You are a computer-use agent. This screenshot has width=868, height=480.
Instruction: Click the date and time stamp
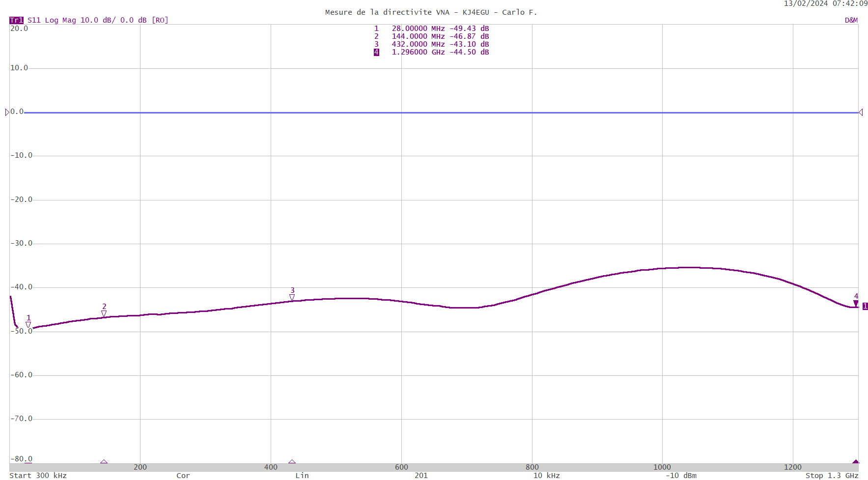point(826,3)
